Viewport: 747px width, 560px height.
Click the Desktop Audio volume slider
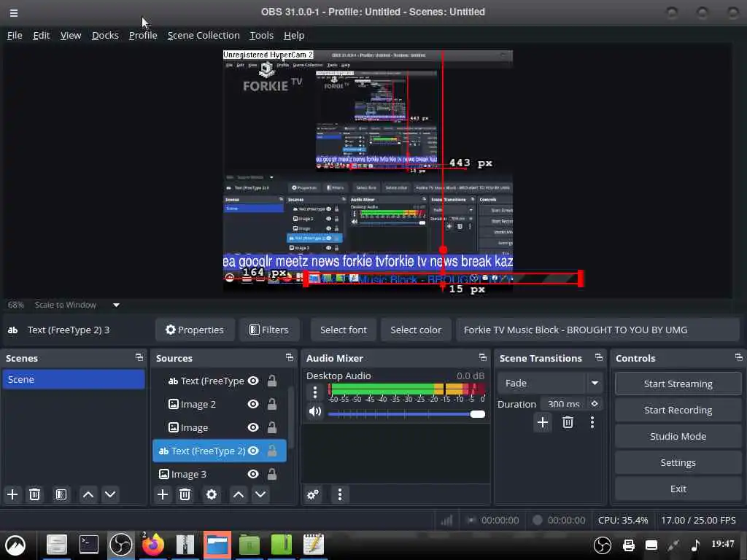(x=406, y=414)
